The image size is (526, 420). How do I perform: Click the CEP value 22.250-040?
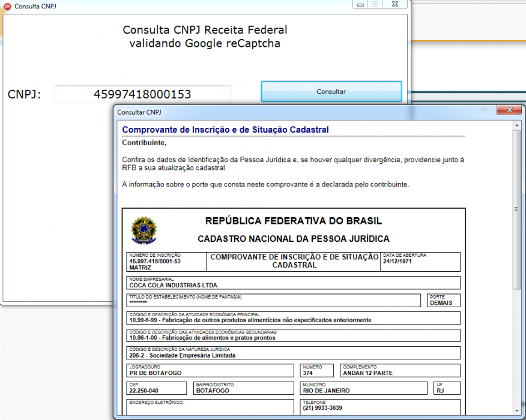tap(144, 391)
